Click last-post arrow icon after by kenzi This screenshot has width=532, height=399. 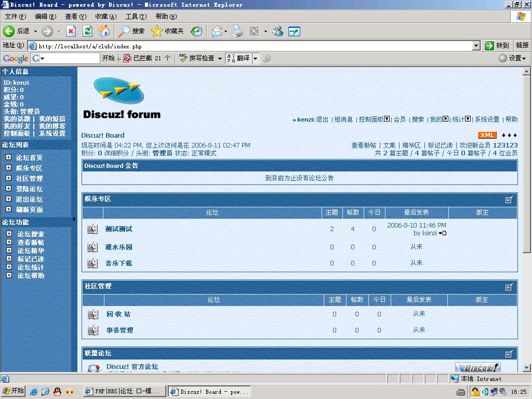click(443, 233)
